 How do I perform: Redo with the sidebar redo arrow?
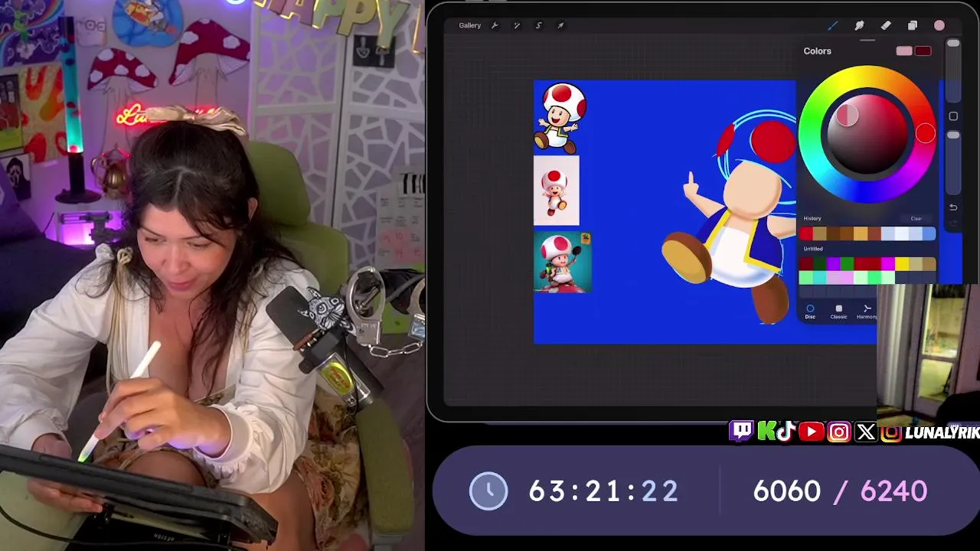[953, 224]
